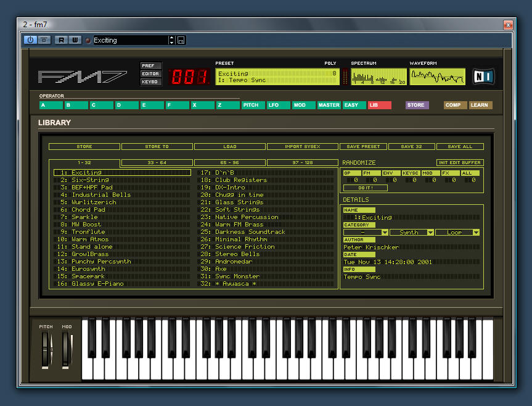Open the first category dropdown showing a dash
532x406 pixels.
pyautogui.click(x=366, y=233)
